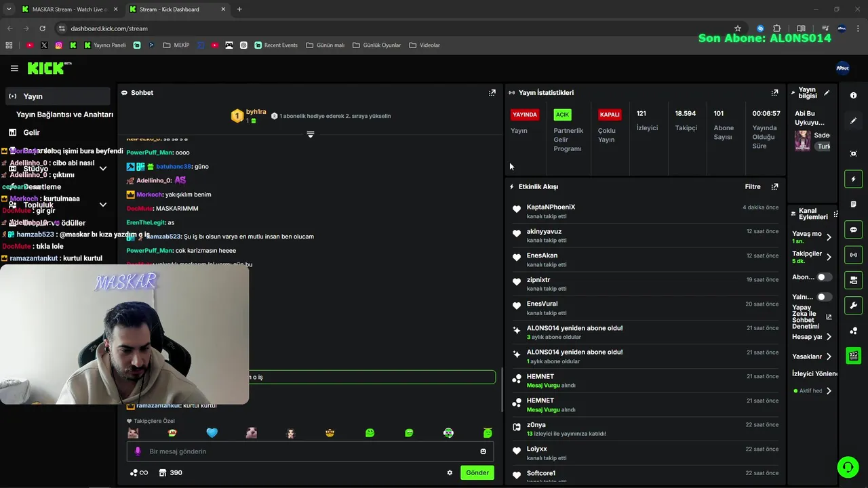Pop out the Sohbet chat panel
868x488 pixels.
492,93
